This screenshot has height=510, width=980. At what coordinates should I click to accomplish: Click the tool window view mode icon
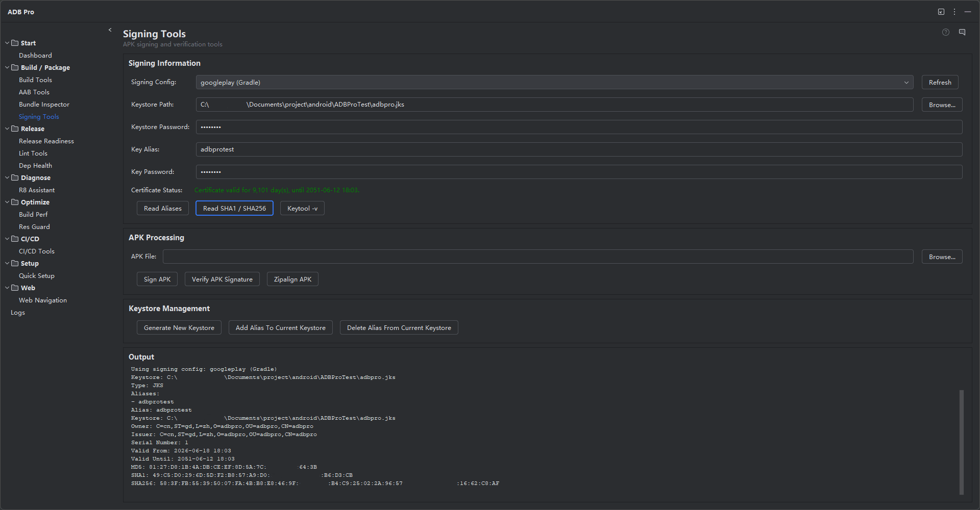click(941, 12)
